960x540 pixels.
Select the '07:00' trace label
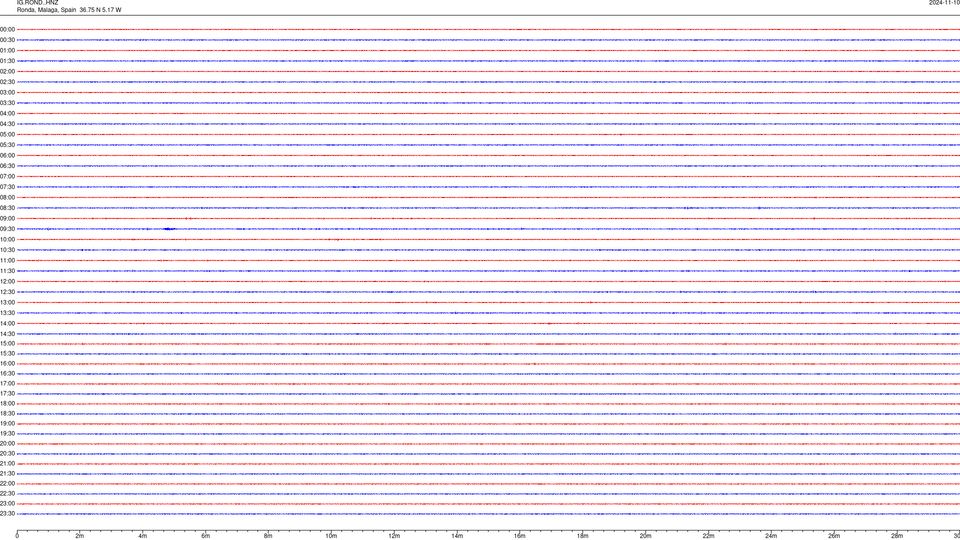pos(7,176)
